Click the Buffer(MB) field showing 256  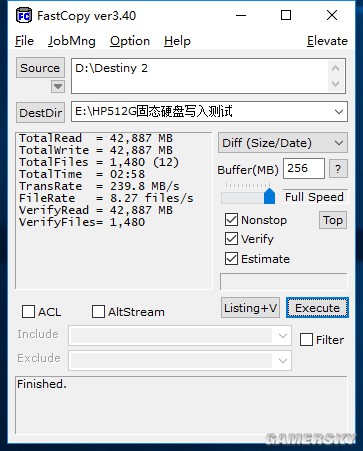304,169
